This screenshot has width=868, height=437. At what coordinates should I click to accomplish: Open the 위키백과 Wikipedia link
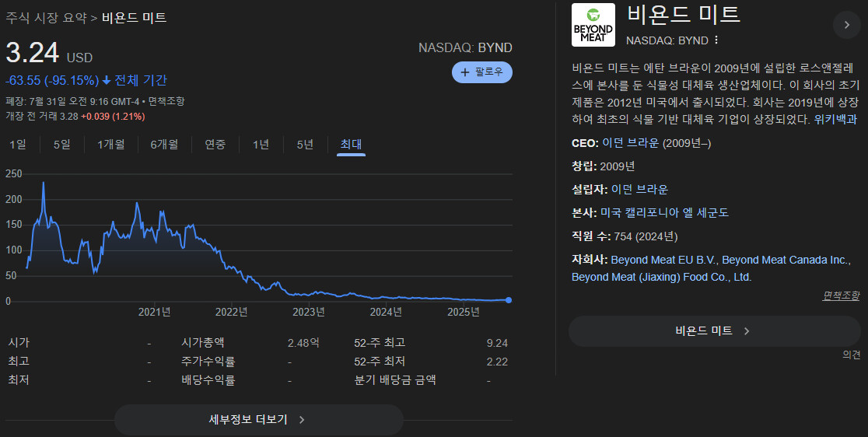[836, 120]
